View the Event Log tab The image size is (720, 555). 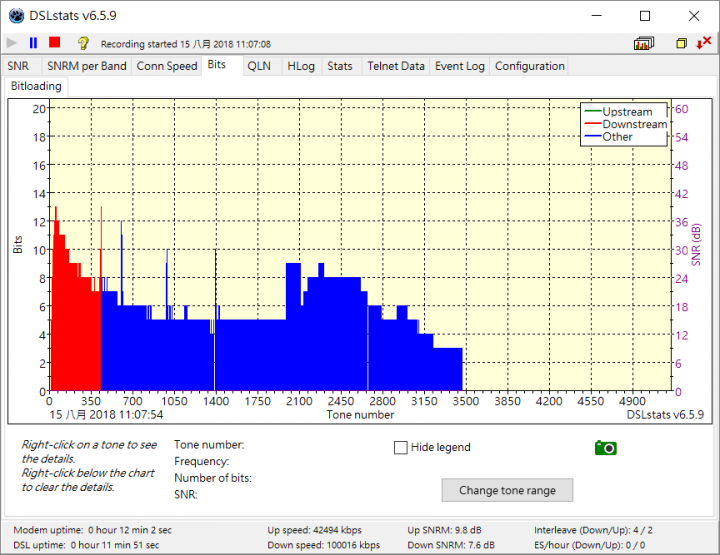pos(460,66)
